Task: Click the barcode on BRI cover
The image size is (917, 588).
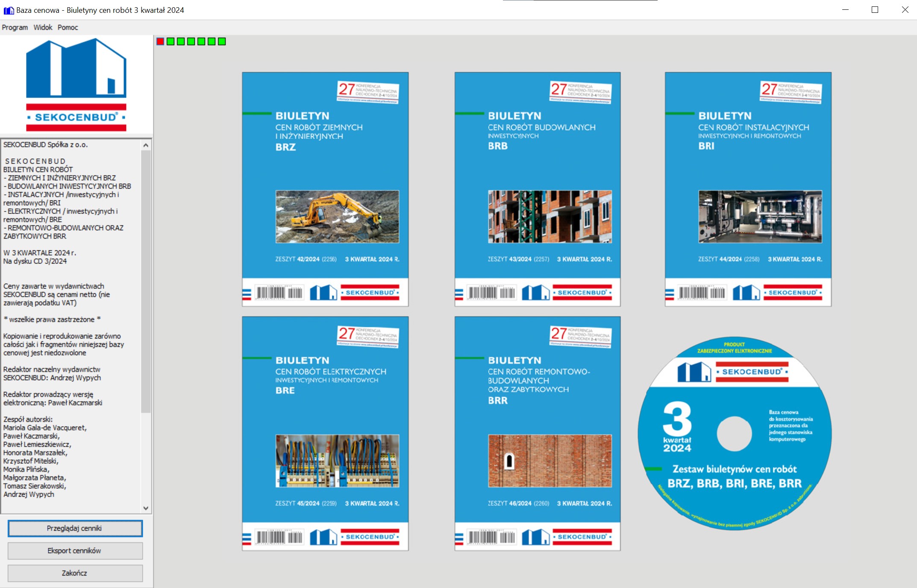Action: (x=702, y=293)
